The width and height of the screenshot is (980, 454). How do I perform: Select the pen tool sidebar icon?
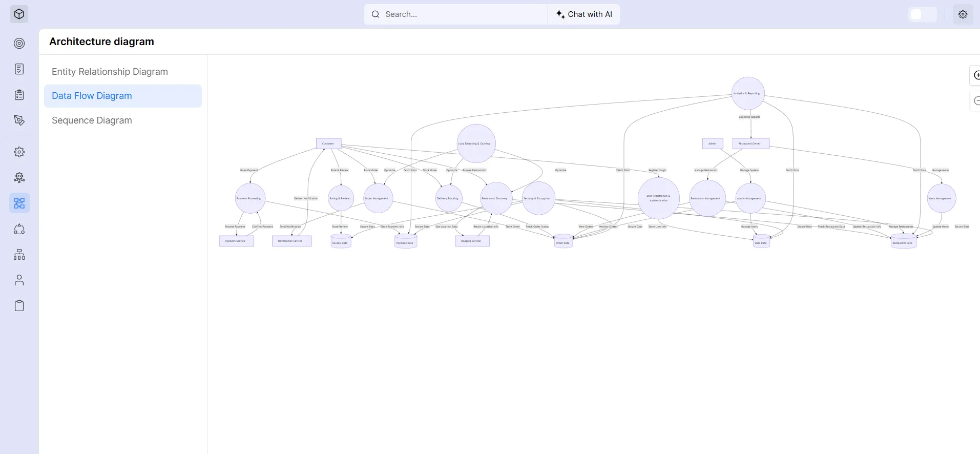pyautogui.click(x=19, y=120)
